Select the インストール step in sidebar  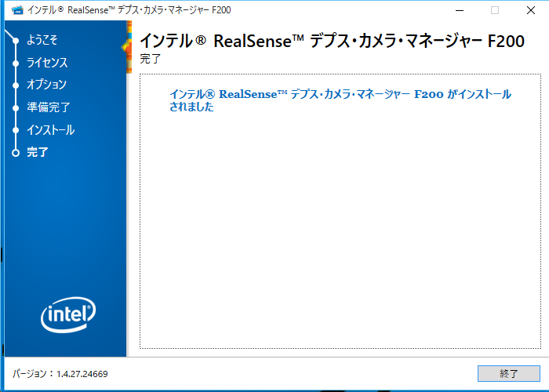coord(51,130)
